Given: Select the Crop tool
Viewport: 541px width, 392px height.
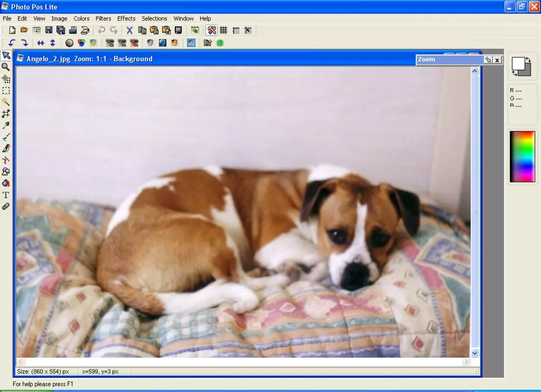Looking at the screenshot, I should pos(6,114).
